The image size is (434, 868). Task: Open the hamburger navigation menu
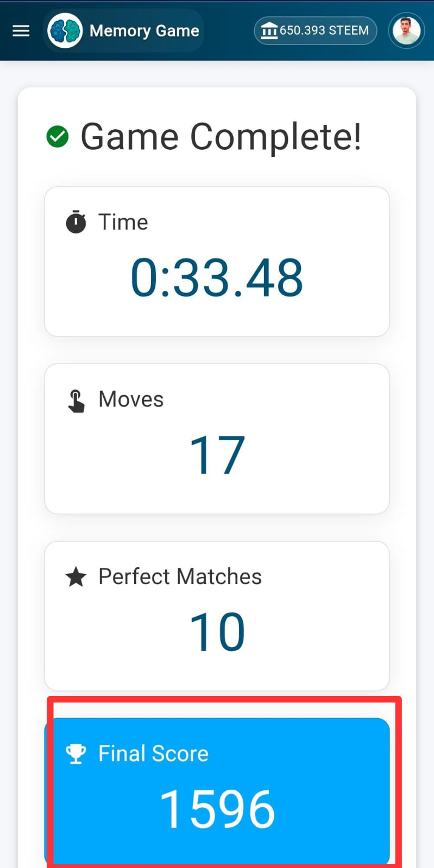(x=21, y=31)
